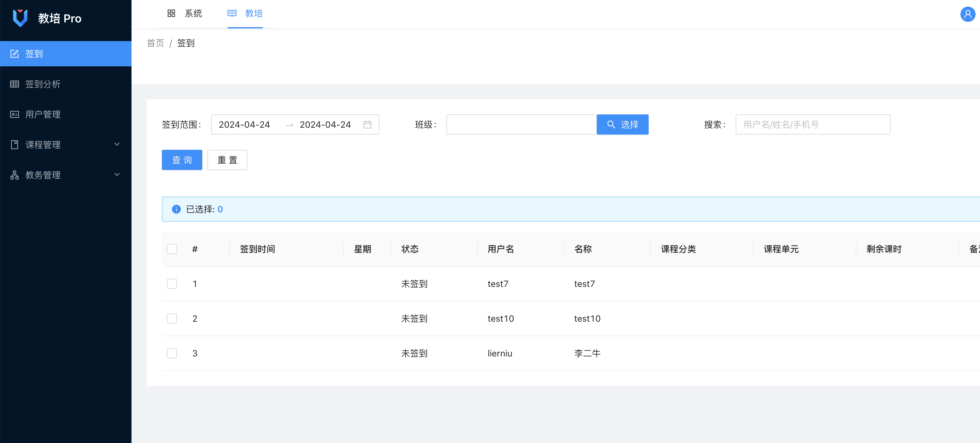The image size is (980, 443).
Task: Open the 用户管理 sidebar menu item
Action: [66, 114]
